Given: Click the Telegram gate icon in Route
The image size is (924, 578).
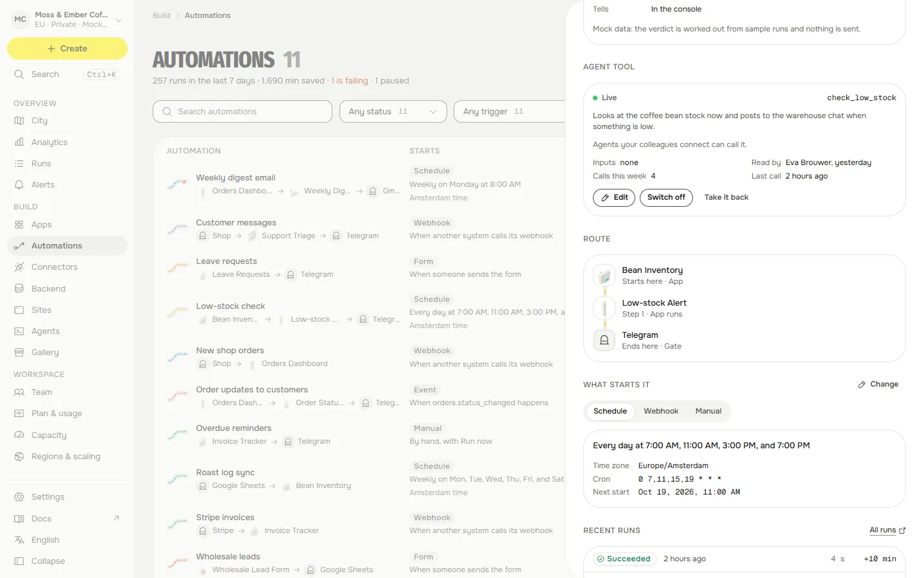Looking at the screenshot, I should [x=604, y=340].
